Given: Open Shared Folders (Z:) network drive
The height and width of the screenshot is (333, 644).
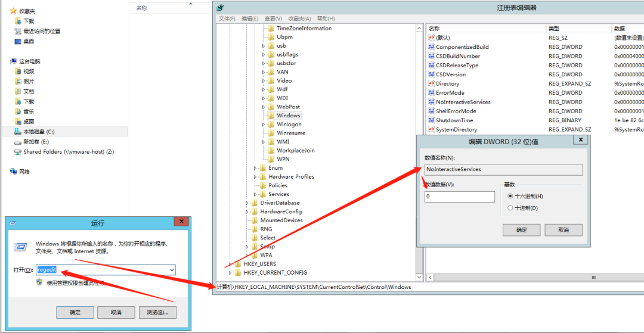Looking at the screenshot, I should point(64,152).
